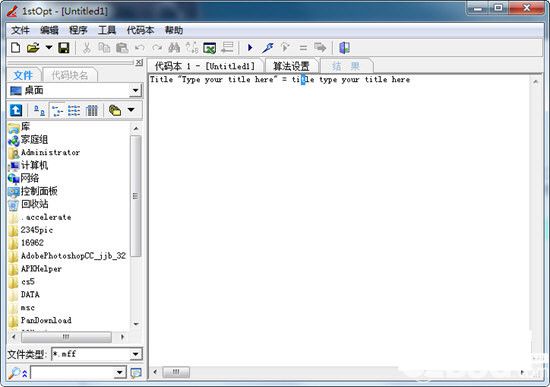Select the 文件 tab in side panel

point(23,75)
